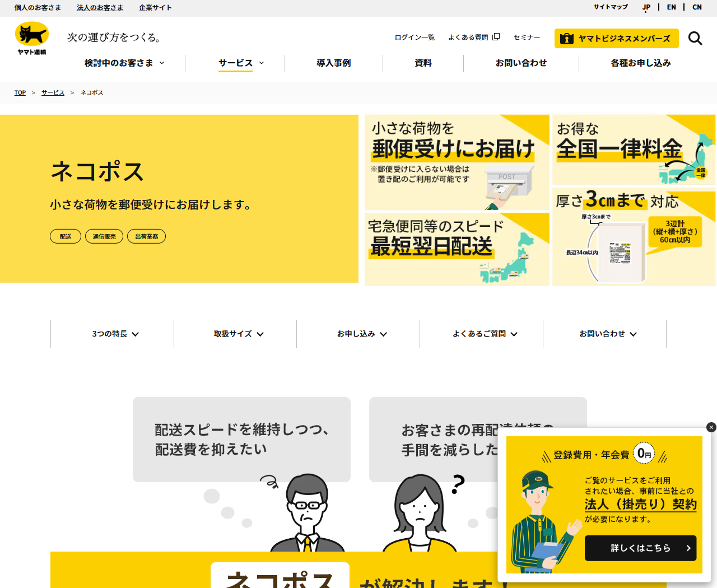This screenshot has height=588, width=717.
Task: Open 各種お申し込み in main navigation
Action: pos(641,63)
